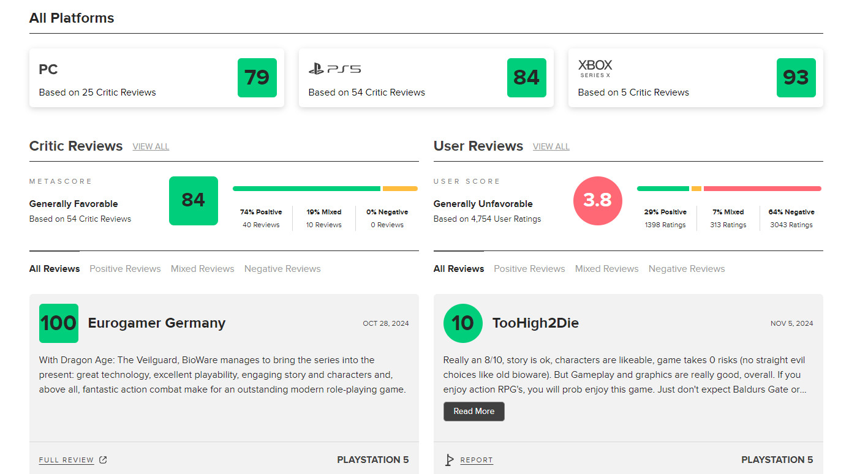Report the TooHigh2Die review
The width and height of the screenshot is (868, 474).
click(477, 460)
